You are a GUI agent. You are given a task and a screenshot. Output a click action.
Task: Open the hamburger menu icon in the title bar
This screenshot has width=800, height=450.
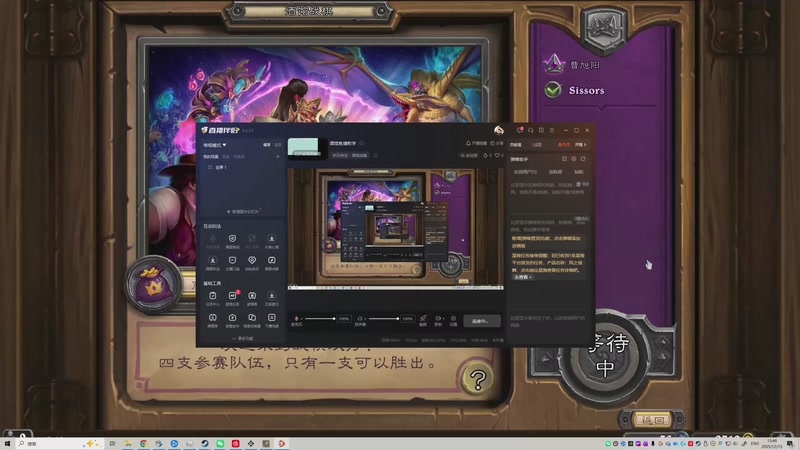[552, 130]
